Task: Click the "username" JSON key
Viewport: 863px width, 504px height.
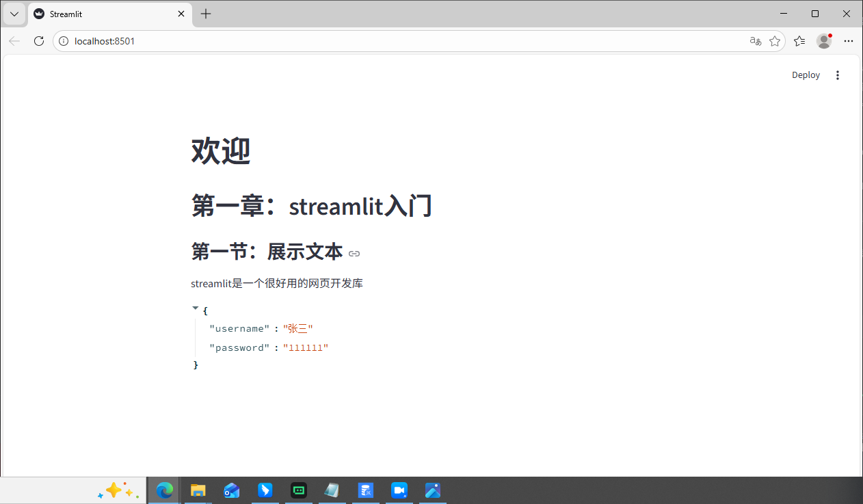Action: (239, 329)
